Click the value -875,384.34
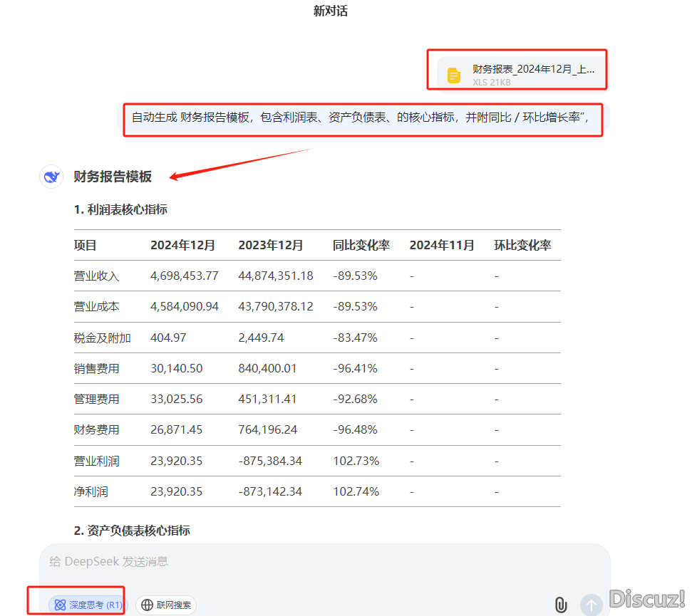 click(x=270, y=461)
